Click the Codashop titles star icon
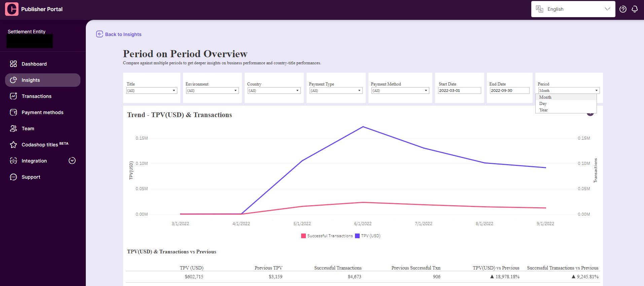This screenshot has width=644, height=286. coord(13,145)
